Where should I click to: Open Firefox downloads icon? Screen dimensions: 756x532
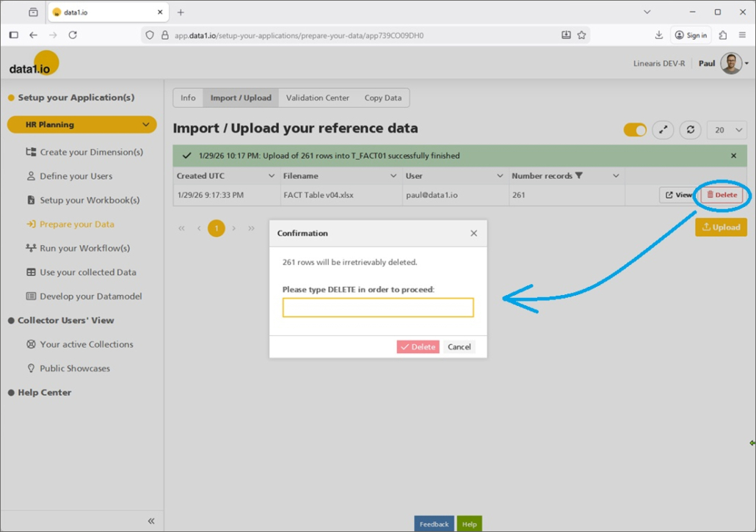(658, 35)
